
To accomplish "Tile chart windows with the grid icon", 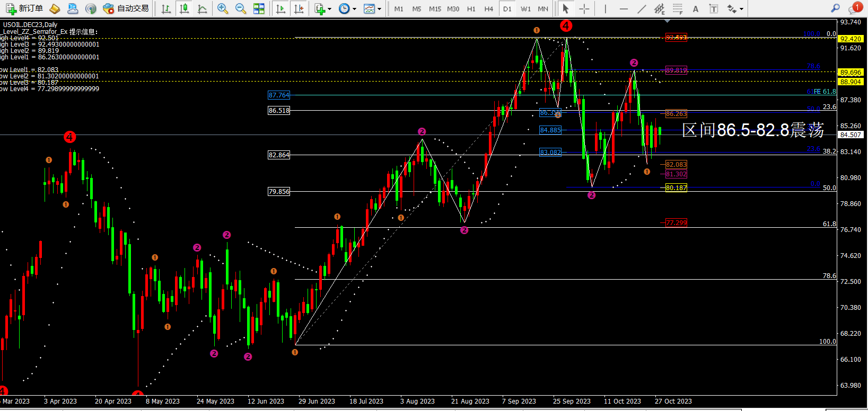I will 259,8.
